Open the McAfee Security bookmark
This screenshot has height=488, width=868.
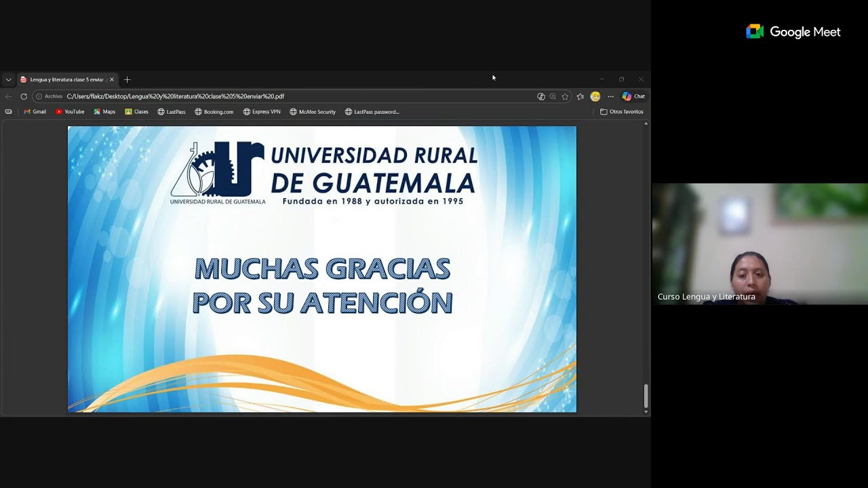(x=313, y=112)
